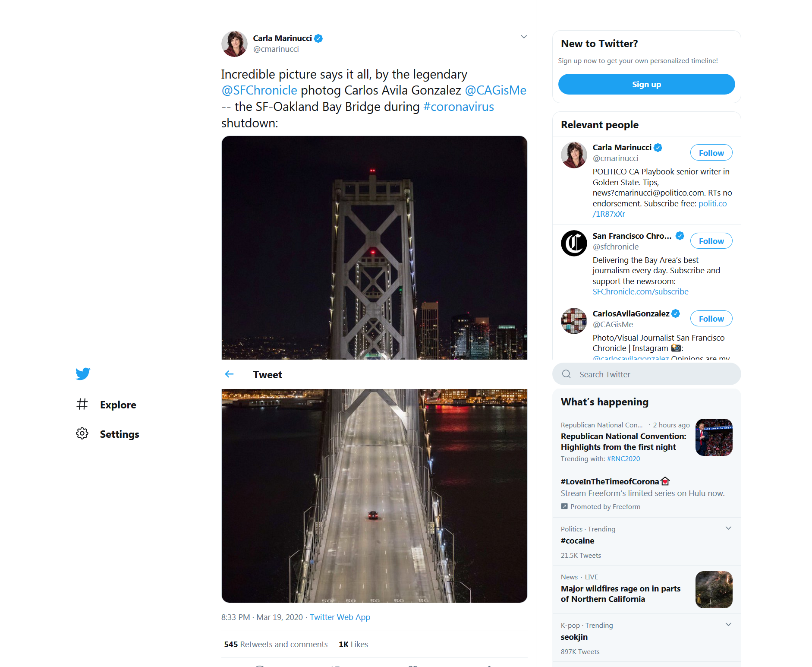Click the Twitter bird logo

click(x=83, y=373)
